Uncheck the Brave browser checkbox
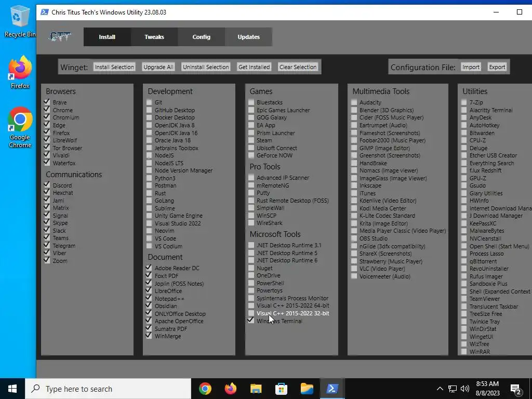The image size is (532, 399). (47, 102)
